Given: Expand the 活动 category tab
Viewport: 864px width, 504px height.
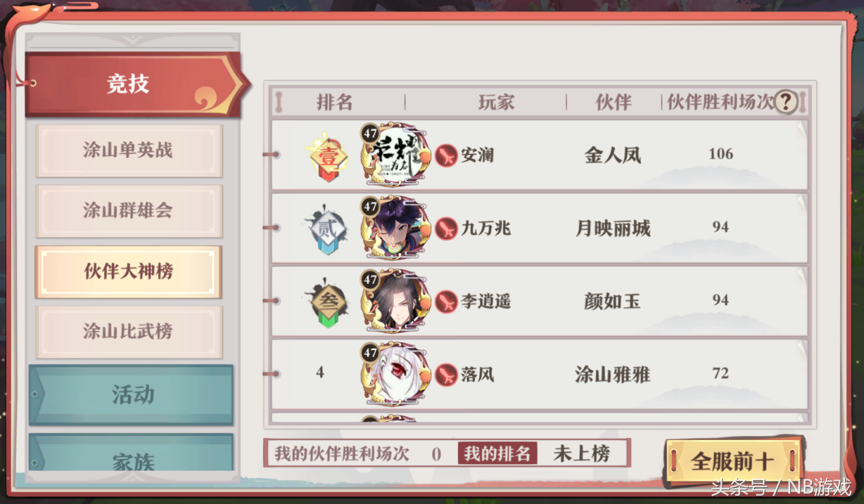Looking at the screenshot, I should coord(131,395).
